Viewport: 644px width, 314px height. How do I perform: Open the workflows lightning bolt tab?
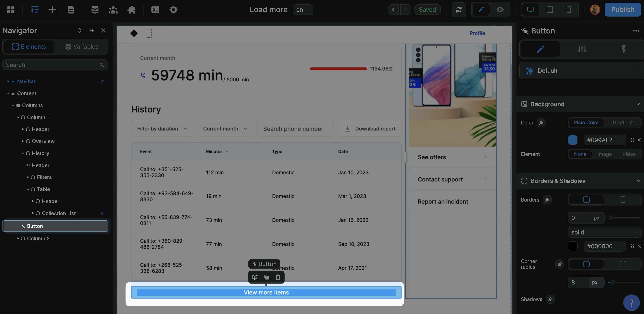[623, 49]
